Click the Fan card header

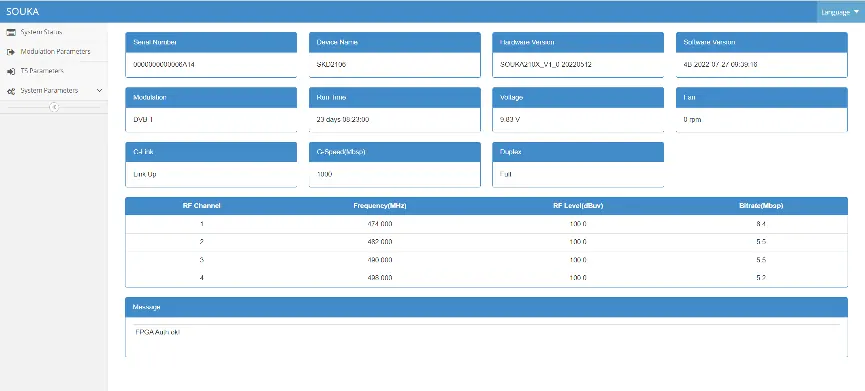762,98
